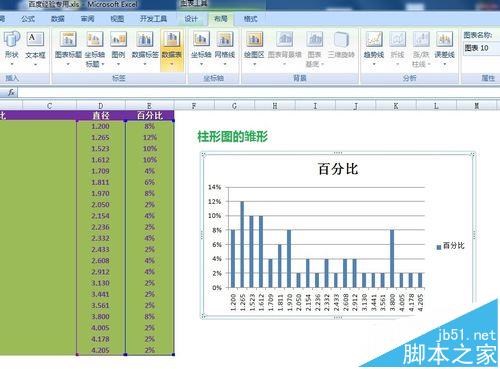Click the chart's top-right corner resize handle

pos(473,154)
